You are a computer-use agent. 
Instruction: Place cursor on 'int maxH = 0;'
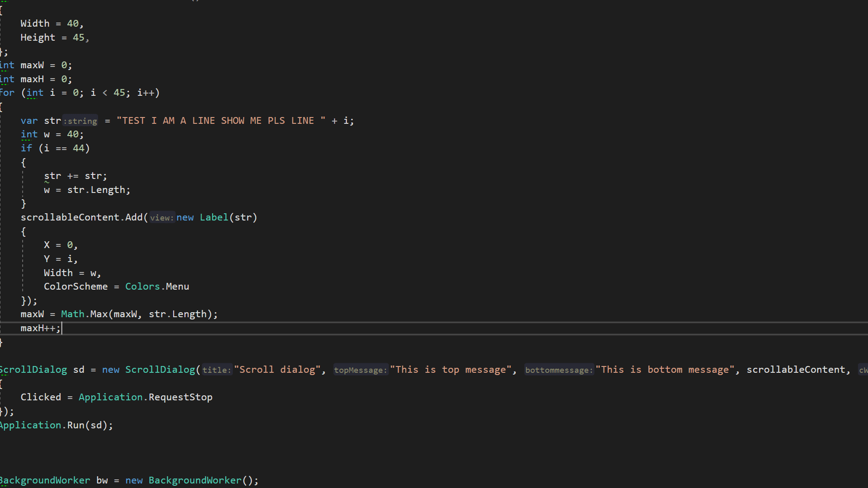[36, 79]
